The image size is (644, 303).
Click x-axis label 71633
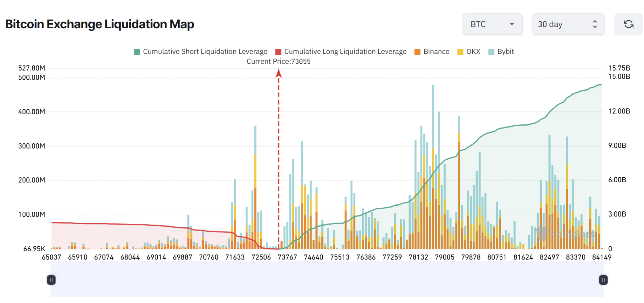(235, 257)
